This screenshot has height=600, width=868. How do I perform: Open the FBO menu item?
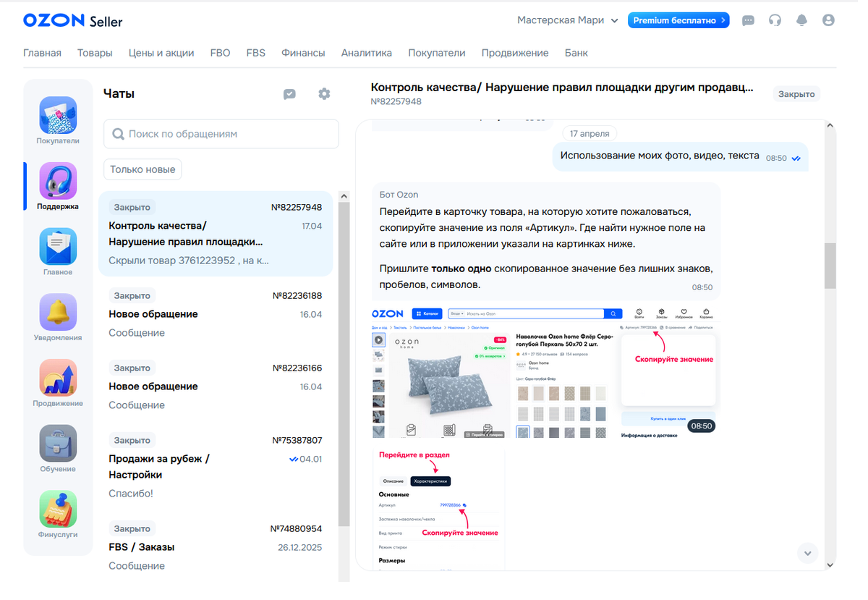pos(220,53)
